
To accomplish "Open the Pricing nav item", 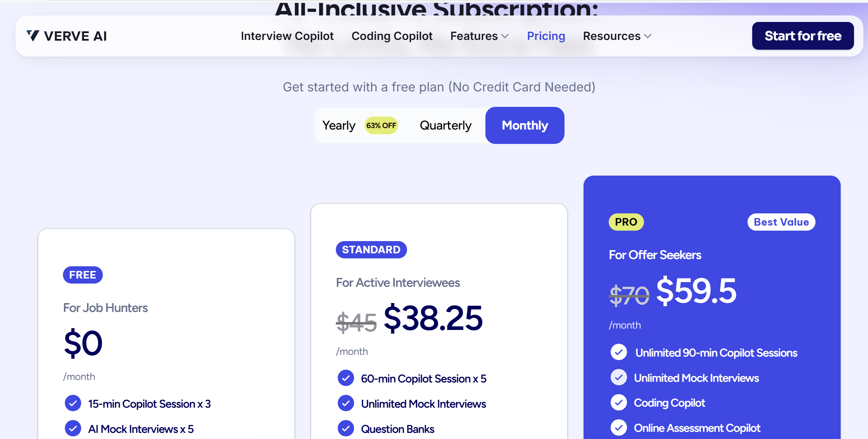I will coord(546,36).
